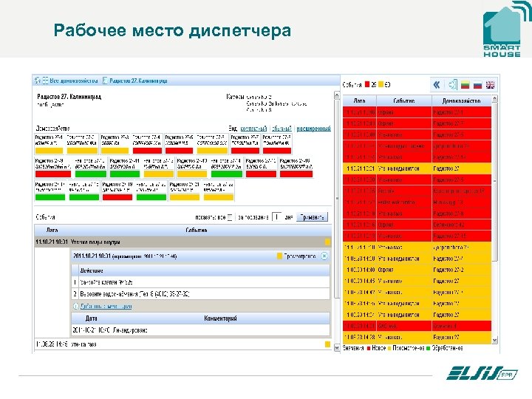Close the 2011.10.21 10:01 event detail panel

click(324, 256)
